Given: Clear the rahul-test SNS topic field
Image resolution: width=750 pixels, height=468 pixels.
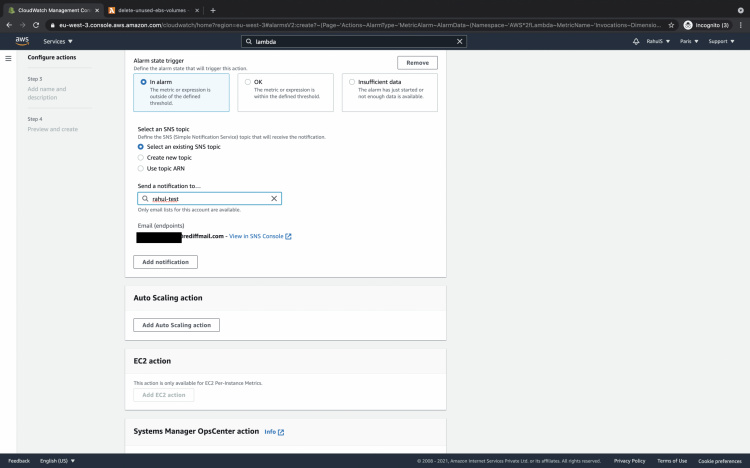Looking at the screenshot, I should pos(274,199).
